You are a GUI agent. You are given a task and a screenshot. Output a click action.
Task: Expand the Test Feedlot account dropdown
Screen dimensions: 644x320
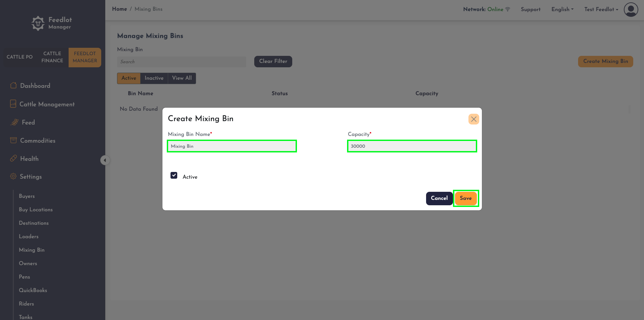[601, 9]
